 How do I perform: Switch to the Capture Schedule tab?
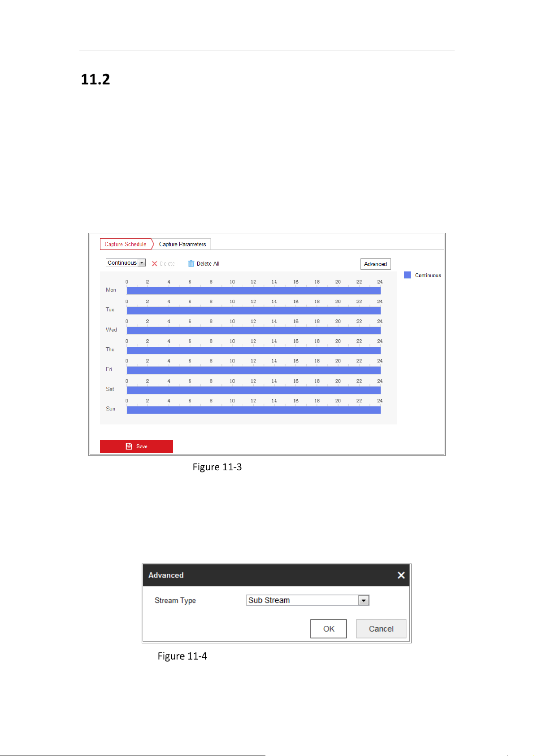pos(126,244)
